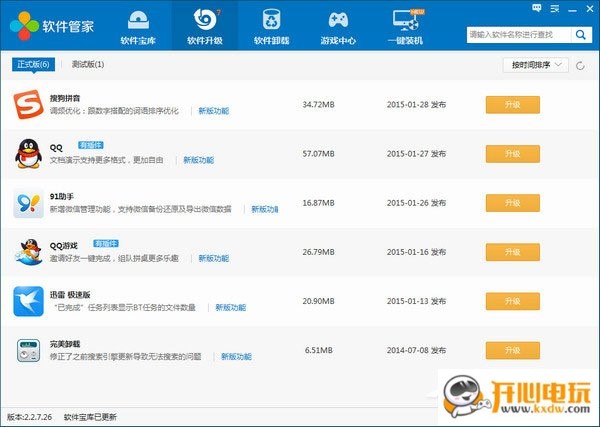Switch to the 测试版(1) tab

click(x=88, y=65)
